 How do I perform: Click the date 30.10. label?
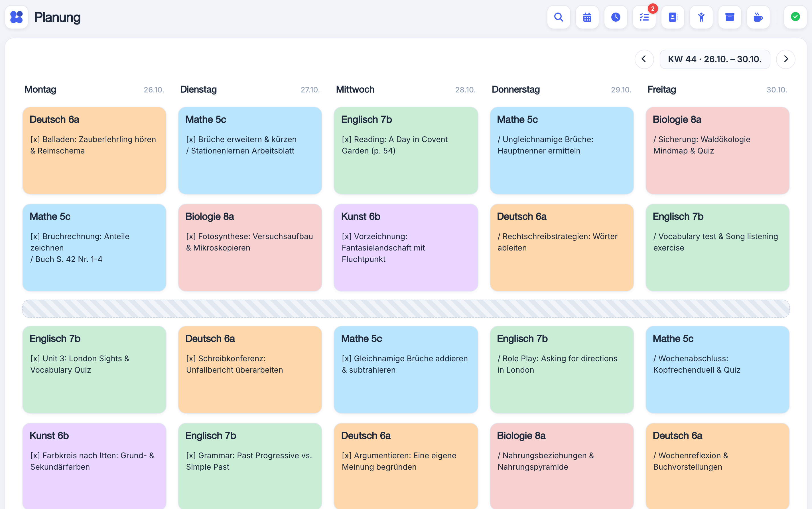click(x=777, y=90)
